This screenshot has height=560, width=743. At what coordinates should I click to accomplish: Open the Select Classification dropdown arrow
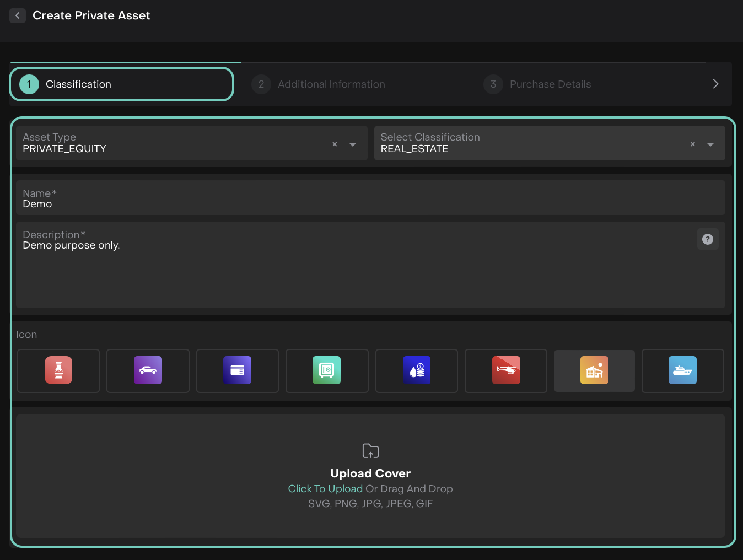tap(710, 144)
